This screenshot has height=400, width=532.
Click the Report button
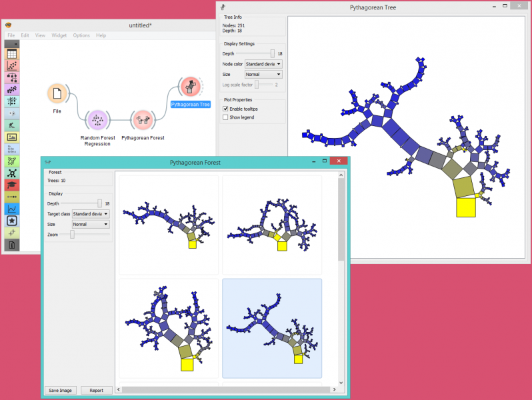click(x=96, y=391)
